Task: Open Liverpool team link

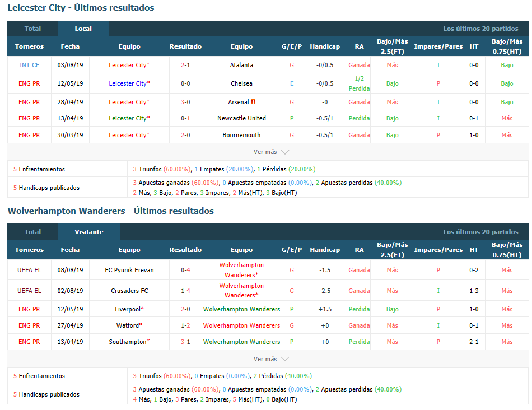Action: tap(128, 309)
